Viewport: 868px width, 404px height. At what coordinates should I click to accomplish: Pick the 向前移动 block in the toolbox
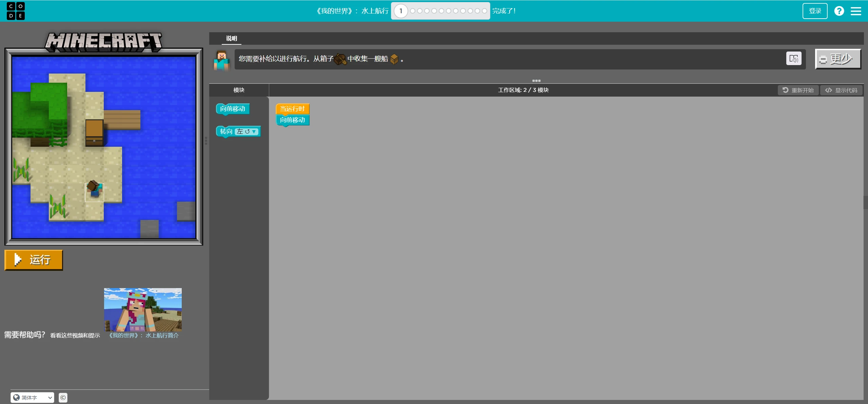233,109
